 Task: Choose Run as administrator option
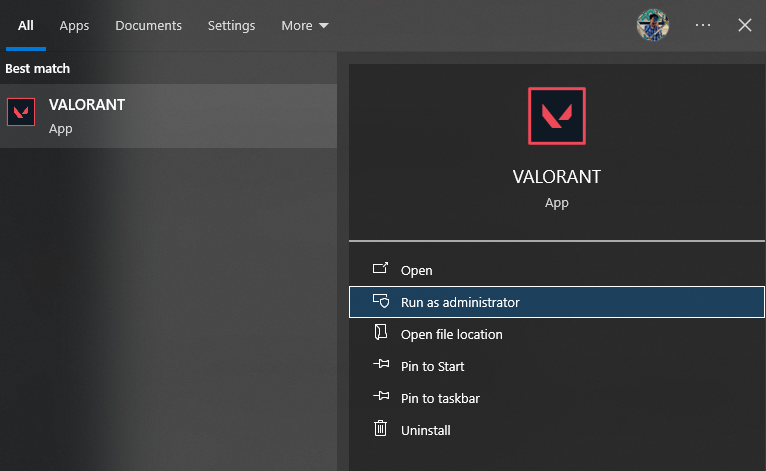click(x=460, y=302)
